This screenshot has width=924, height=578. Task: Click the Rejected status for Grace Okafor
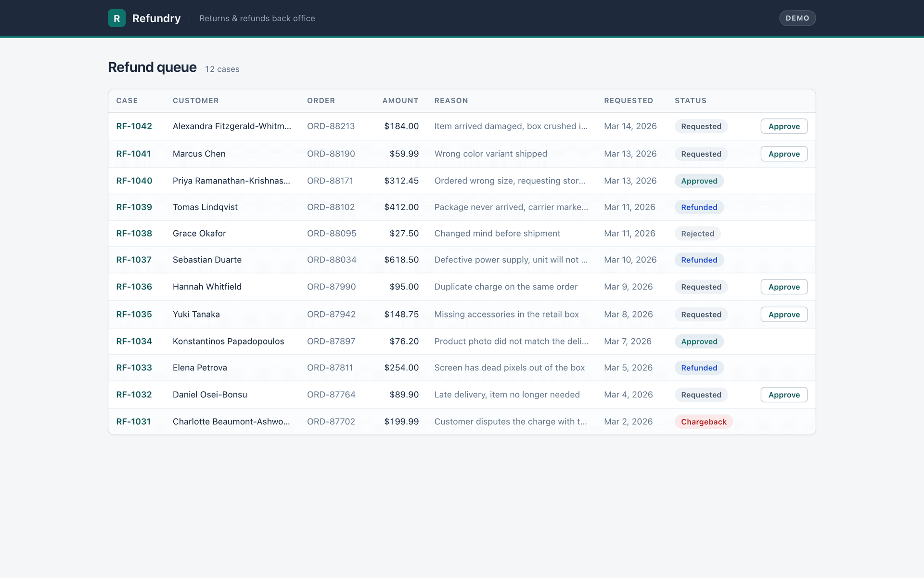697,234
